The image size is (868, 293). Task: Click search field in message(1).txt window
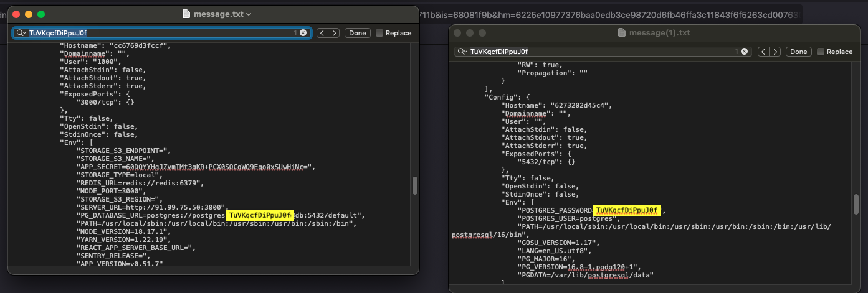click(x=603, y=52)
